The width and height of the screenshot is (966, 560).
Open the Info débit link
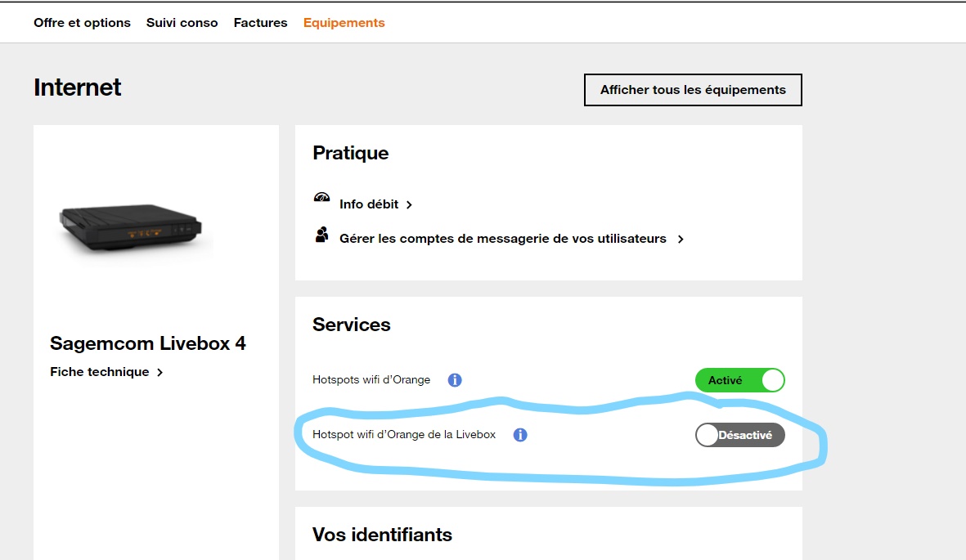[x=368, y=204]
